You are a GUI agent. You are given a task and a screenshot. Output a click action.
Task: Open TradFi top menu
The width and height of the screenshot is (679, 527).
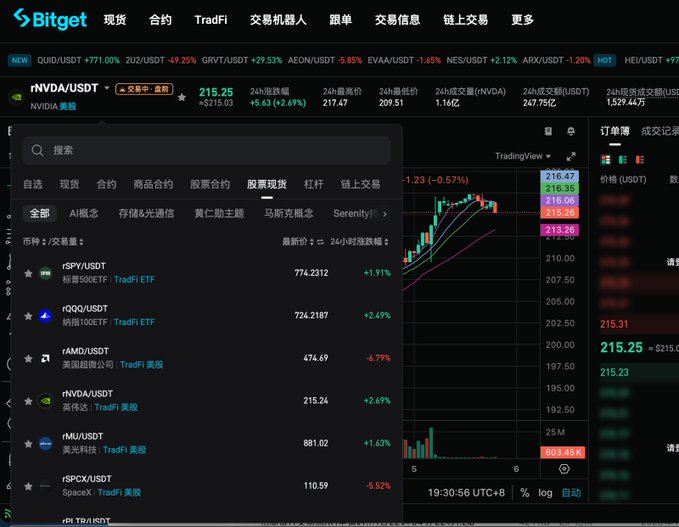click(x=210, y=20)
